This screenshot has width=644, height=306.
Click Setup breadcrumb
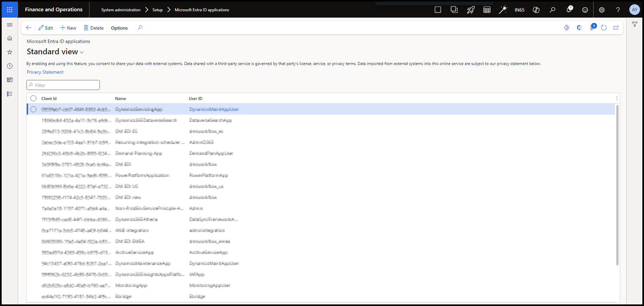coord(157,10)
